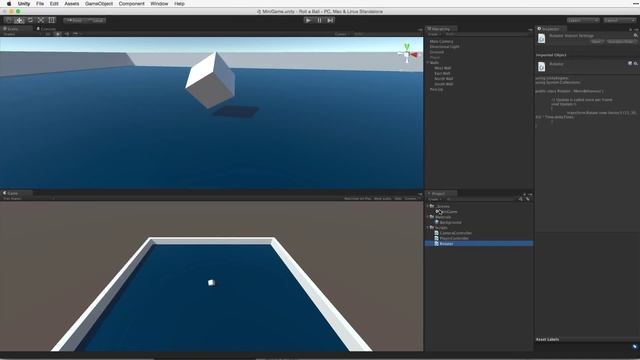Image resolution: width=640 pixels, height=360 pixels.
Task: Toggle Pivot/Center handle position button
Action: (74, 20)
